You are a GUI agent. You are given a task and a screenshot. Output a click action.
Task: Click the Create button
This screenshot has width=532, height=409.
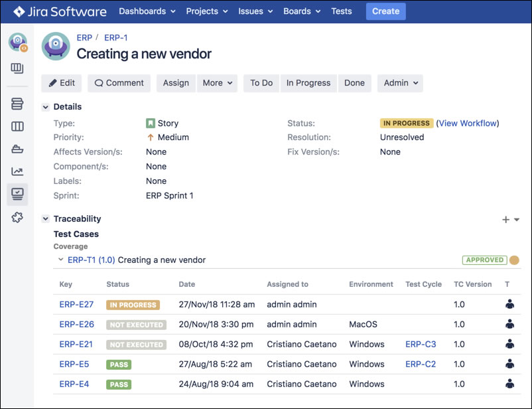tap(386, 11)
